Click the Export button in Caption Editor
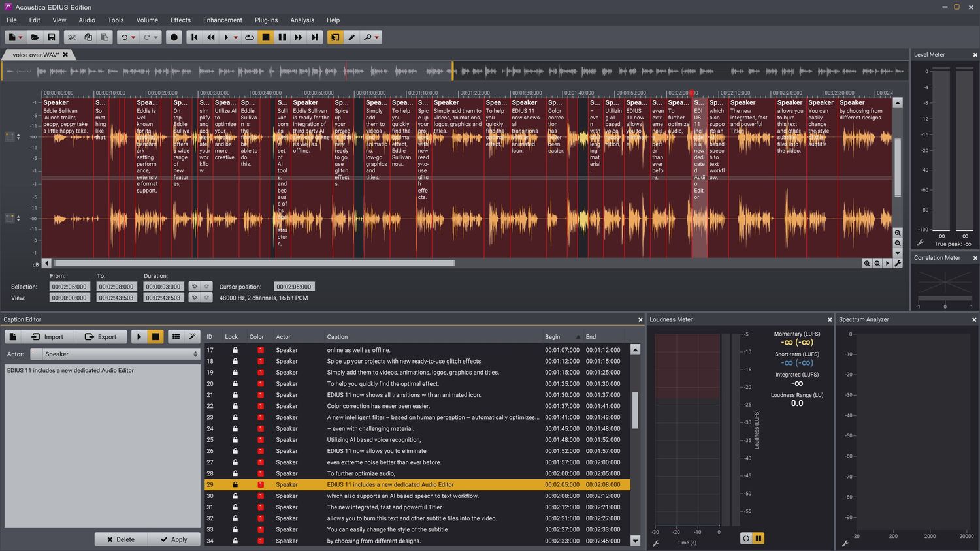980x551 pixels. (x=101, y=337)
